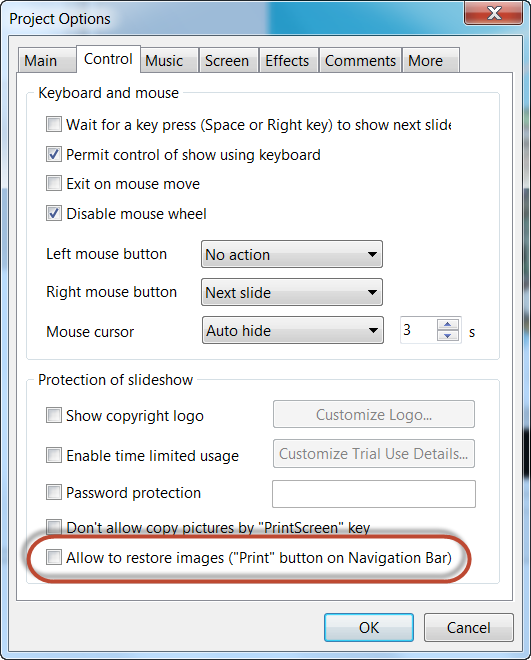Decrease cursor hide seconds with down arrow
Viewport: 531px width, 660px height.
click(448, 335)
